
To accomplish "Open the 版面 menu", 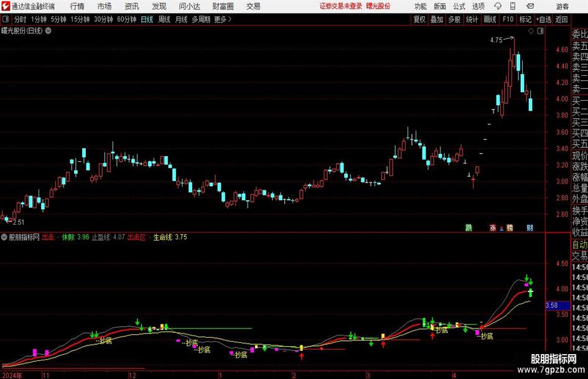I will [440, 6].
